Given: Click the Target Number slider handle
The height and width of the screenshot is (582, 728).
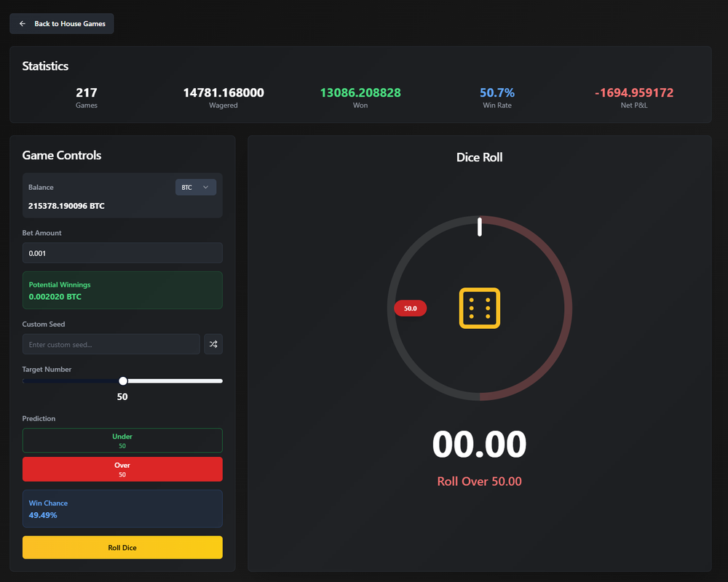Looking at the screenshot, I should point(122,381).
